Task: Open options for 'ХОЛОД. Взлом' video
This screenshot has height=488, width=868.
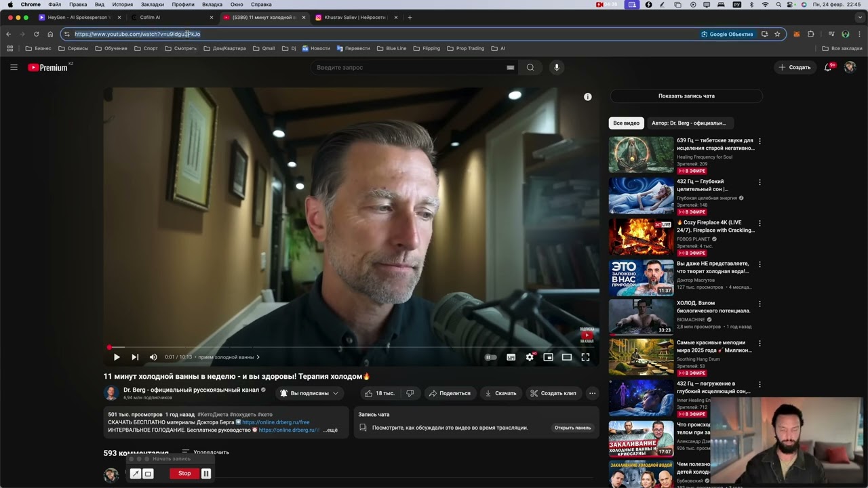Action: 759,304
